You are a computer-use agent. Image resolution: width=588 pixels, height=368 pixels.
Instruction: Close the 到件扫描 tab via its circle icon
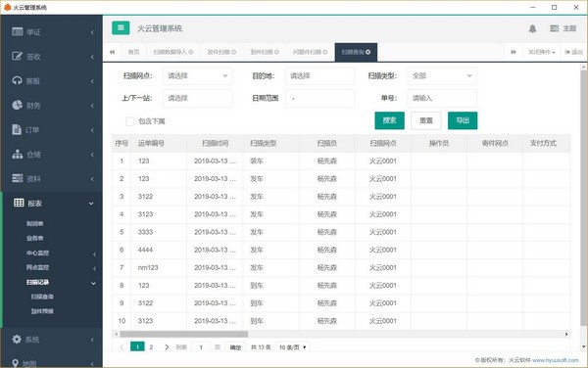(276, 52)
